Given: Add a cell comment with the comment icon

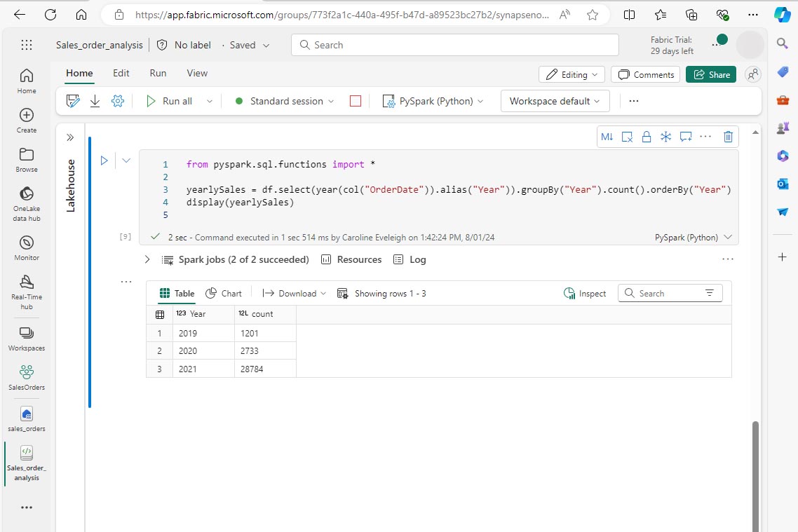Looking at the screenshot, I should pyautogui.click(x=686, y=137).
